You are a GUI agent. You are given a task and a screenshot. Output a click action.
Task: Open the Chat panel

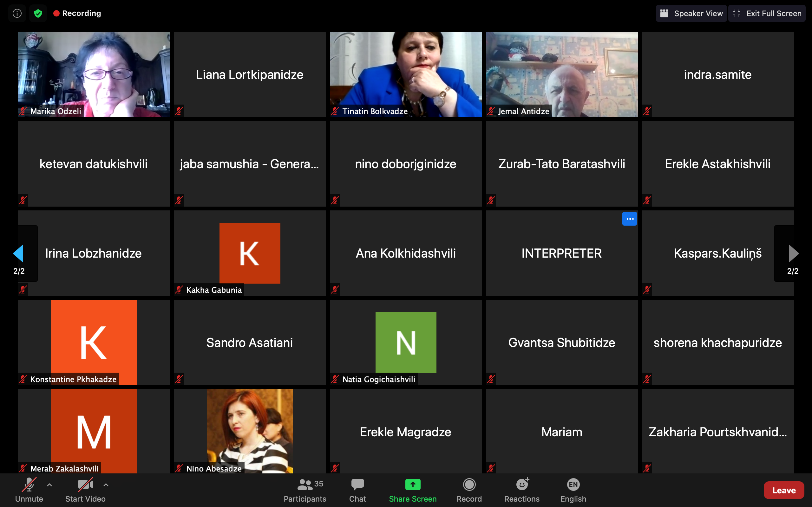click(357, 490)
